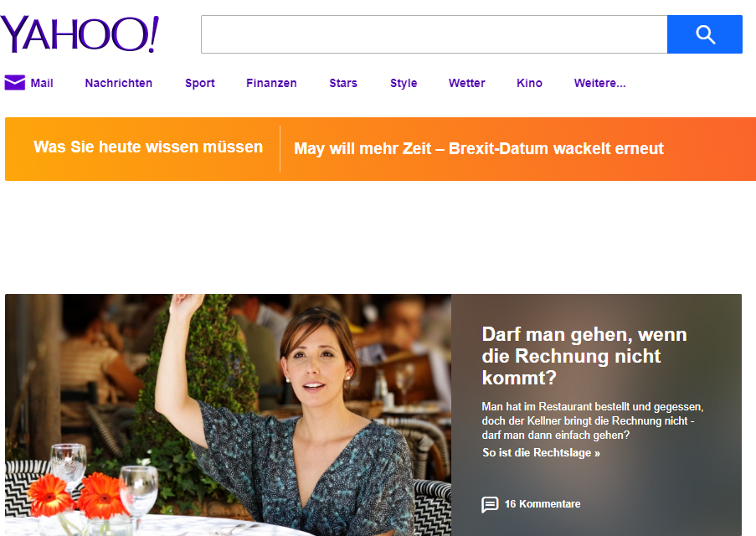This screenshot has height=536, width=756.
Task: Click the speech-bubble comments icon
Action: pyautogui.click(x=490, y=504)
